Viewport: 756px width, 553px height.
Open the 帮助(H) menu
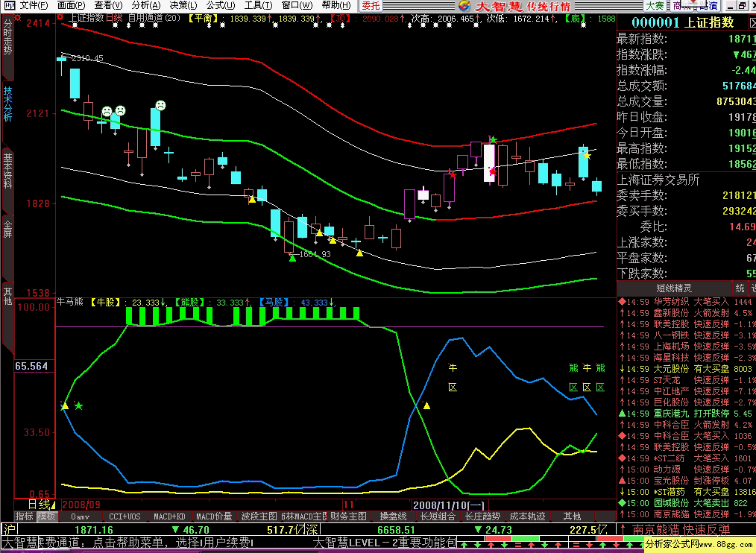tap(336, 5)
